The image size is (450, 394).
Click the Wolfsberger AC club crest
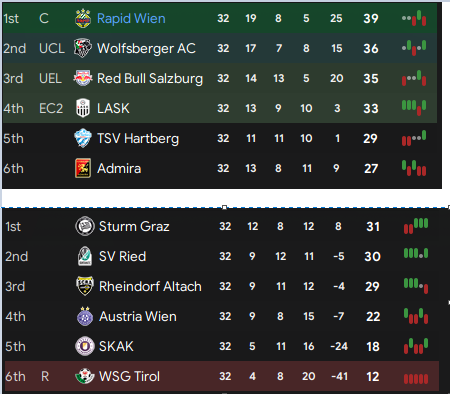click(x=83, y=48)
